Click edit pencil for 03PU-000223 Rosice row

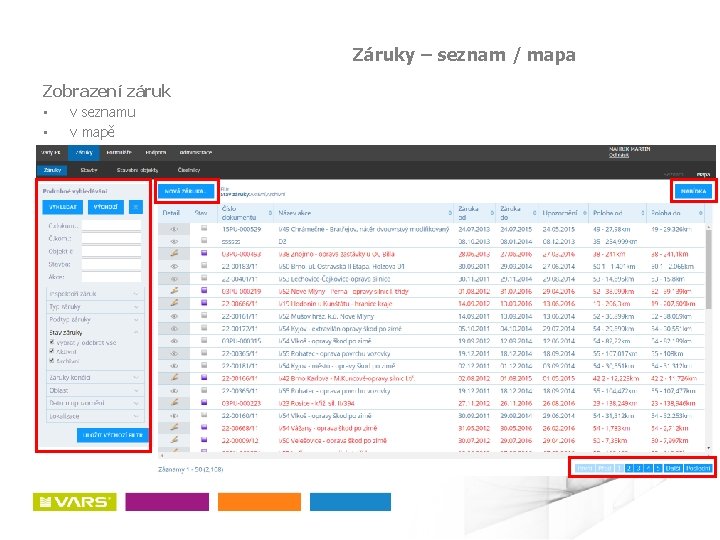tap(174, 403)
